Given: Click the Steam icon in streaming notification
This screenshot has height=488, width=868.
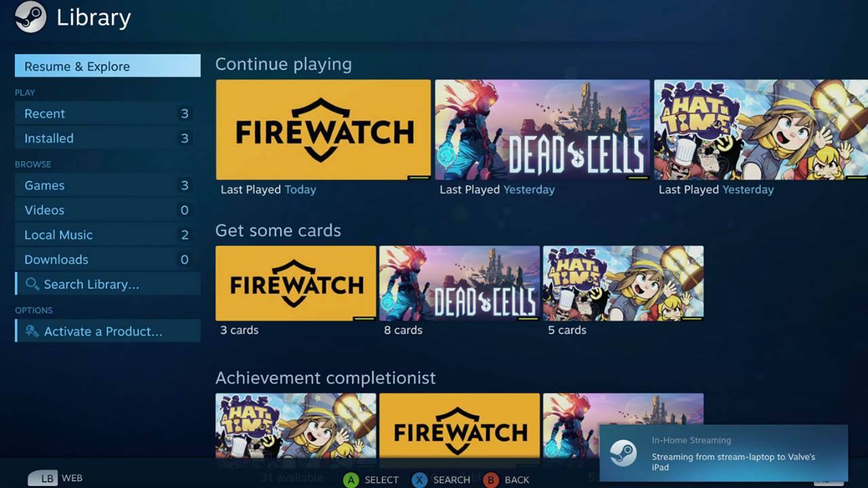Looking at the screenshot, I should pos(623,453).
